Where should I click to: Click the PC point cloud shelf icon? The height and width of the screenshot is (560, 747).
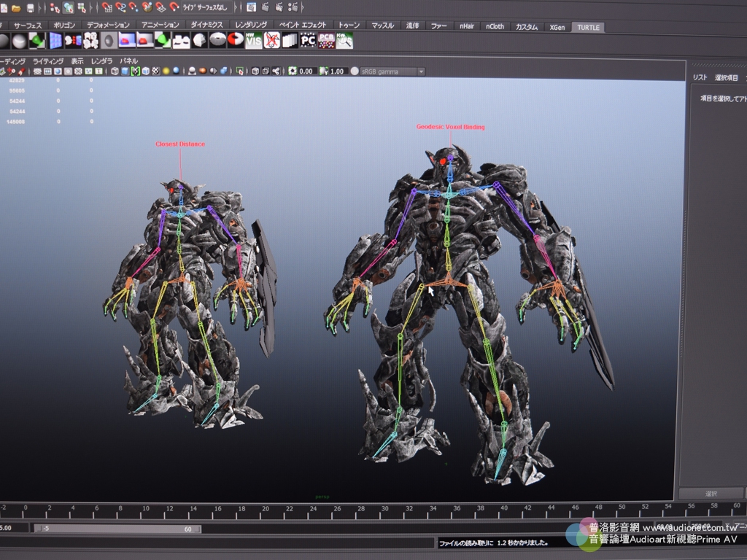[x=309, y=41]
